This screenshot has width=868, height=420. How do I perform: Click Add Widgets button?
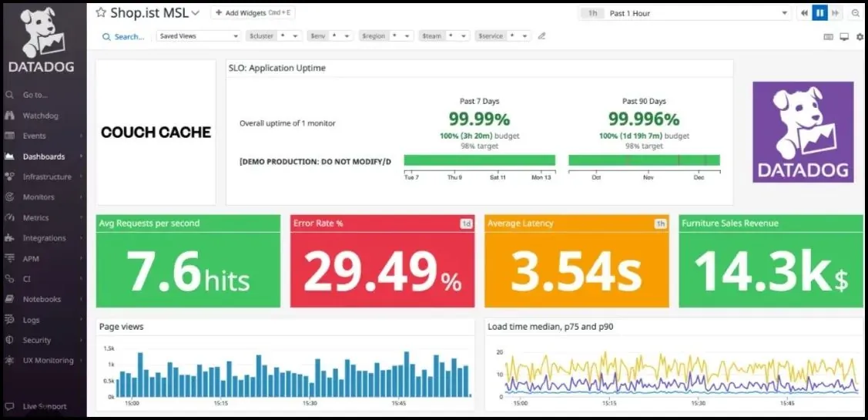pos(253,12)
